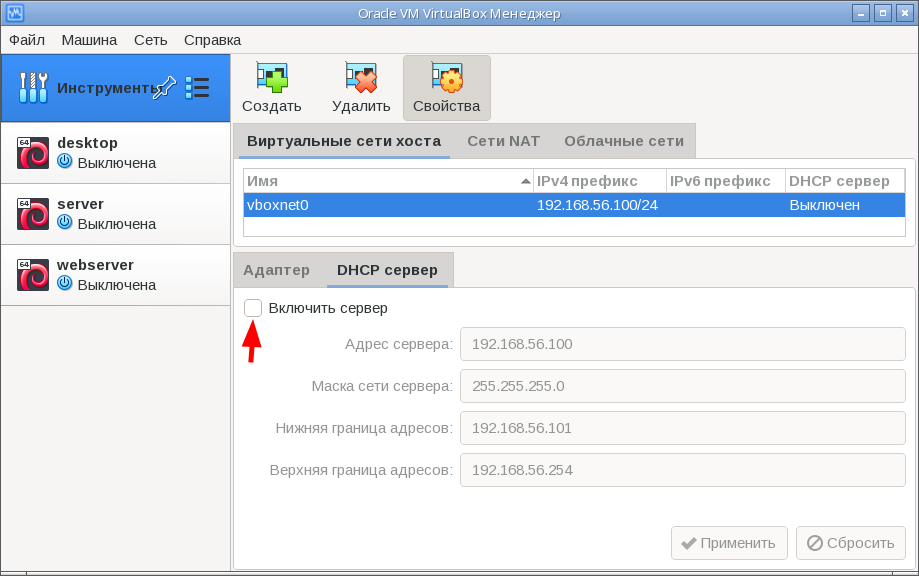The image size is (919, 576).
Task: Open the Файл menu
Action: [27, 40]
